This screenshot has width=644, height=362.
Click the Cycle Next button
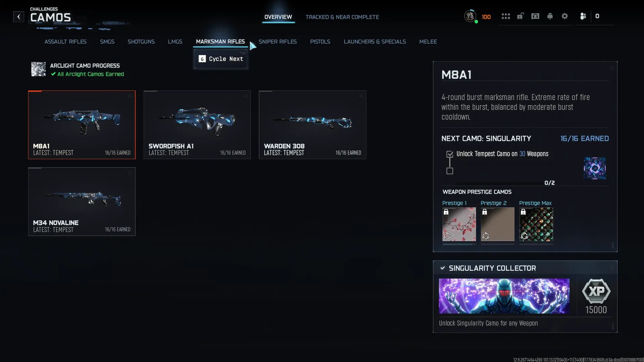pos(221,59)
